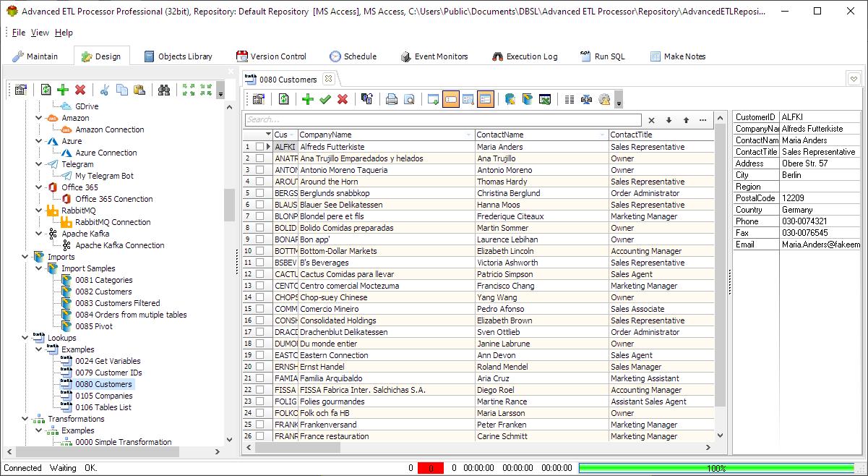Delete object with red X in tree toolbar
The width and height of the screenshot is (868, 476).
click(80, 90)
